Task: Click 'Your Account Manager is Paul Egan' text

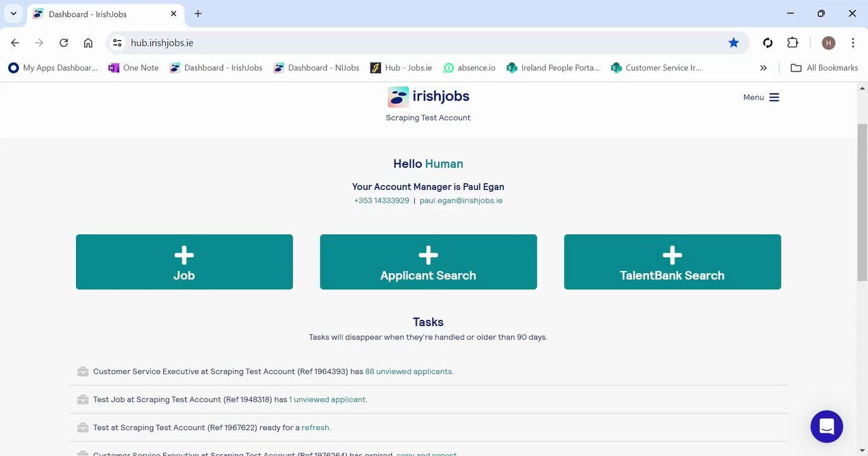Action: pos(429,187)
